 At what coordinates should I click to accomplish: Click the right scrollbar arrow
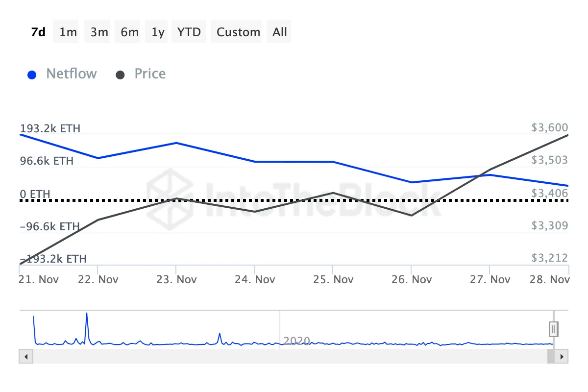coord(562,356)
